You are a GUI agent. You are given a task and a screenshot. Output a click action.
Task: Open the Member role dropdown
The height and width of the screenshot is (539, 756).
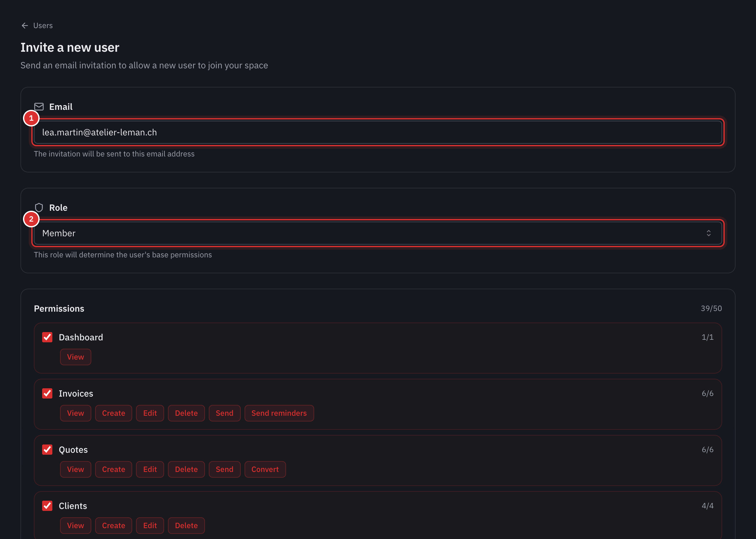(x=378, y=233)
